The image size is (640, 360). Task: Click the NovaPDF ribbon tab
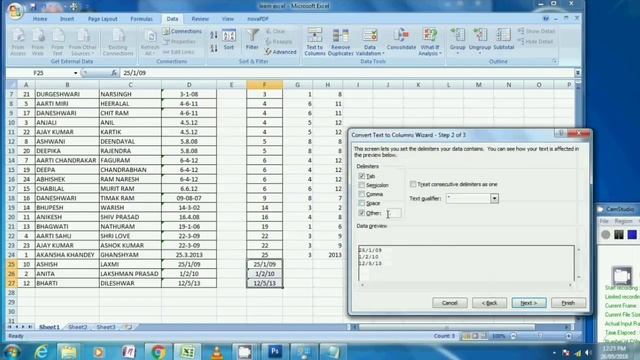258,19
